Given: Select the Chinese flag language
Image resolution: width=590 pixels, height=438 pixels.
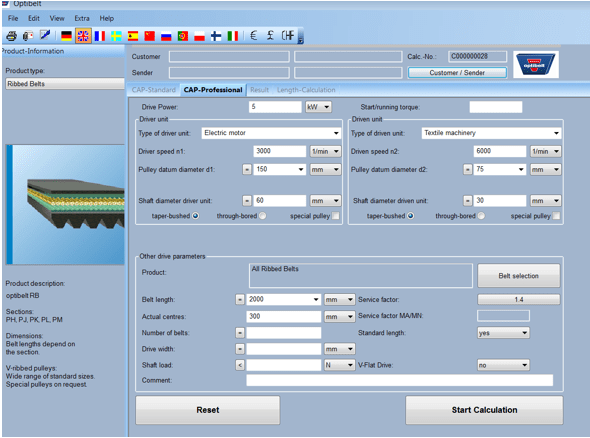Looking at the screenshot, I should [150, 36].
